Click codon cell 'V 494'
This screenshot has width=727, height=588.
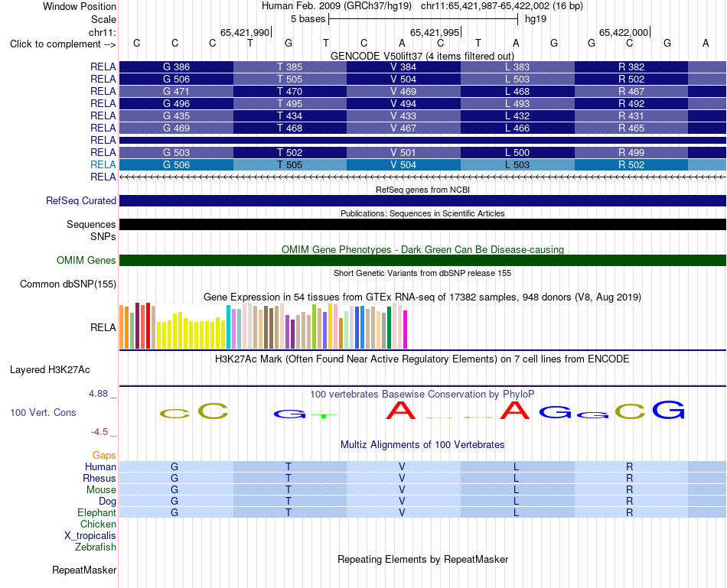click(x=403, y=103)
